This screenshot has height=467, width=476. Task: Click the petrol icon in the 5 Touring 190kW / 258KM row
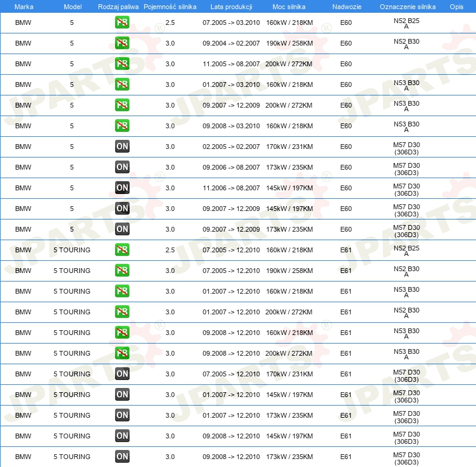click(122, 270)
